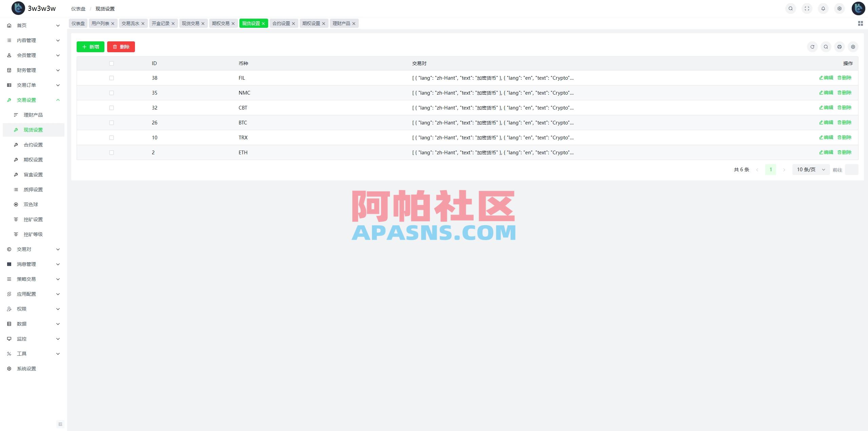Open the table column settings gear
This screenshot has width=868, height=431.
click(x=853, y=47)
